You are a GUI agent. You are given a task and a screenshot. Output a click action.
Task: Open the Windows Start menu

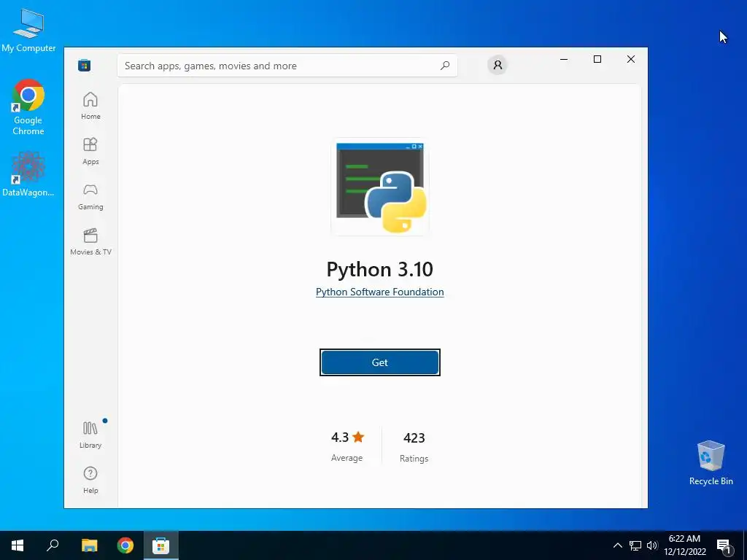[18, 545]
